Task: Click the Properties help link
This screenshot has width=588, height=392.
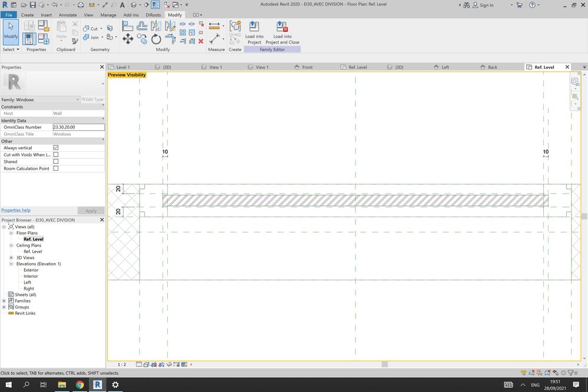Action: 16,210
